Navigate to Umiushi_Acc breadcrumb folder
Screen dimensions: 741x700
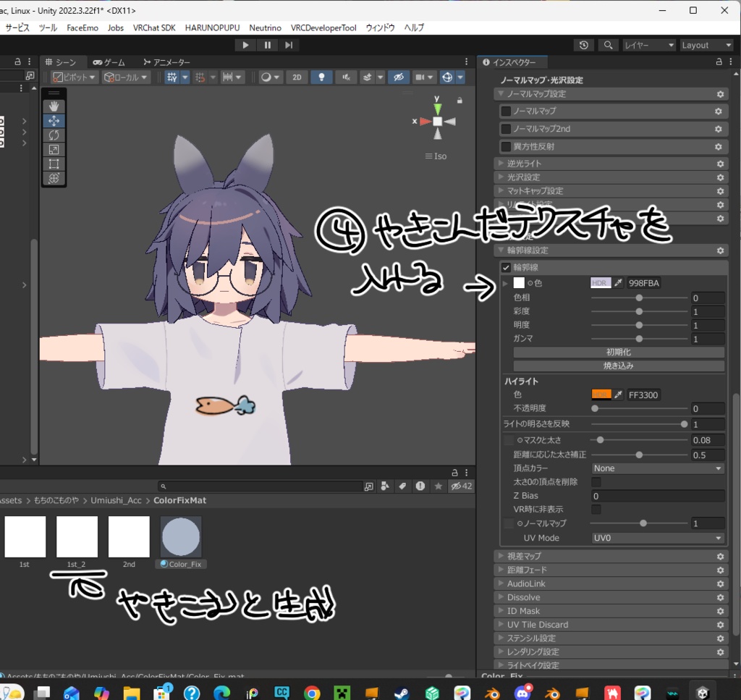(116, 500)
